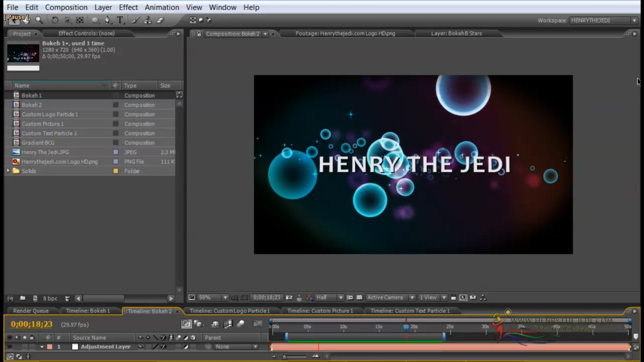This screenshot has width=644, height=362.
Task: Click the Shape tool in toolbar
Action: pyautogui.click(x=95, y=20)
